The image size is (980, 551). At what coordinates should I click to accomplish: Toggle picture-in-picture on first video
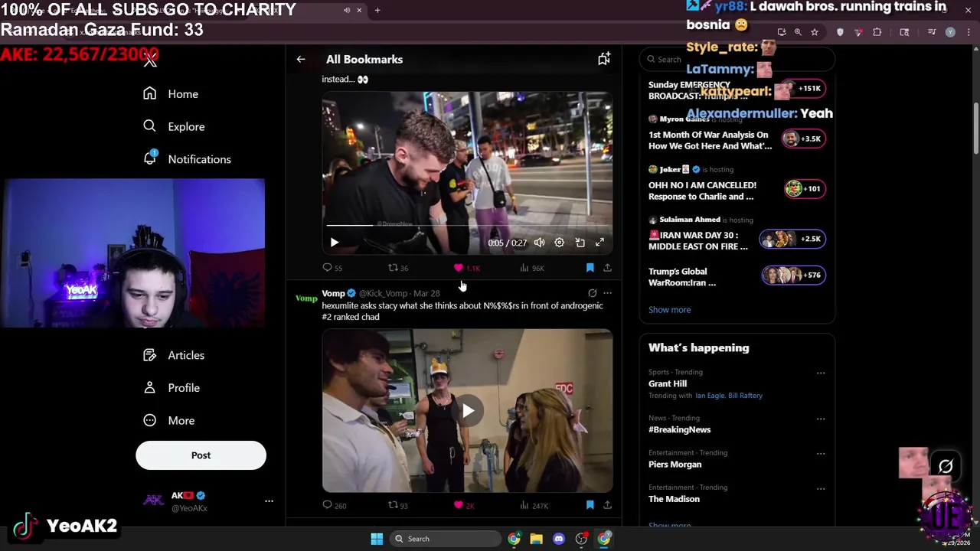(x=580, y=243)
